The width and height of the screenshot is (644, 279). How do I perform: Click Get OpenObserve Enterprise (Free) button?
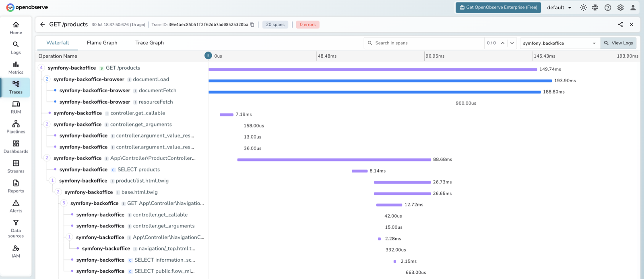(x=498, y=7)
